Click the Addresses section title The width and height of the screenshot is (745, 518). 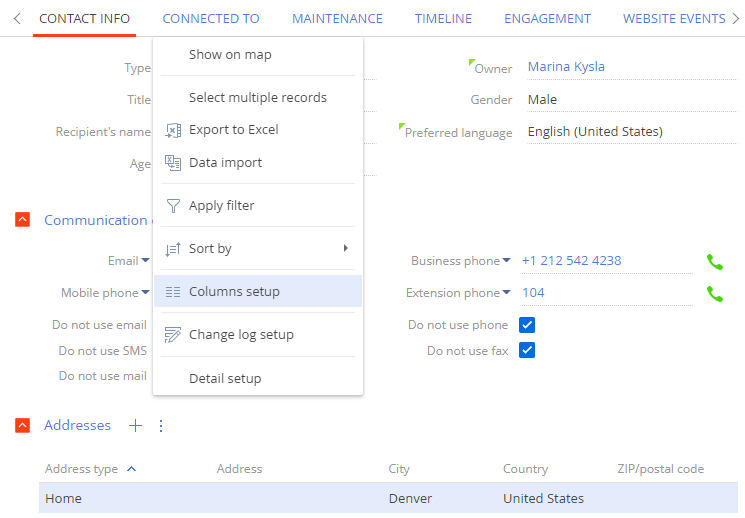click(x=77, y=425)
